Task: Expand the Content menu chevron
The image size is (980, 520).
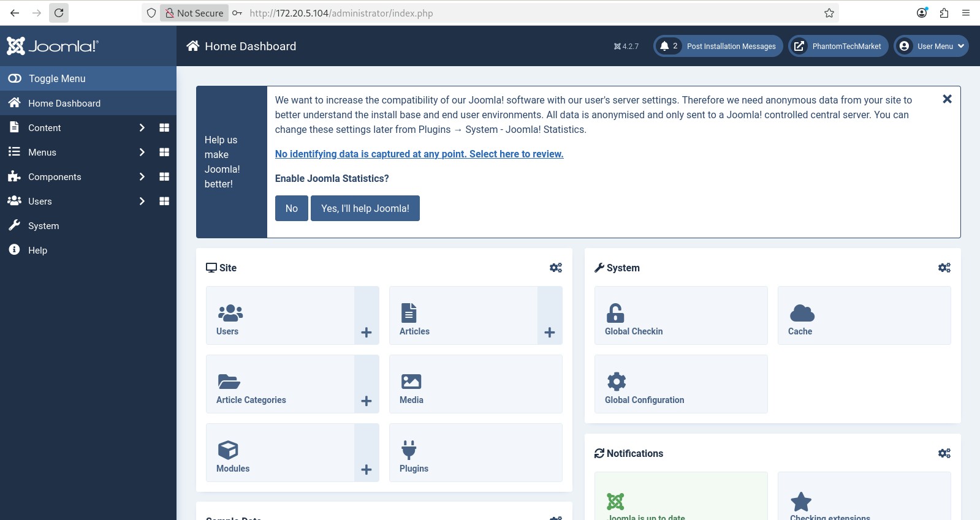Action: coord(142,127)
